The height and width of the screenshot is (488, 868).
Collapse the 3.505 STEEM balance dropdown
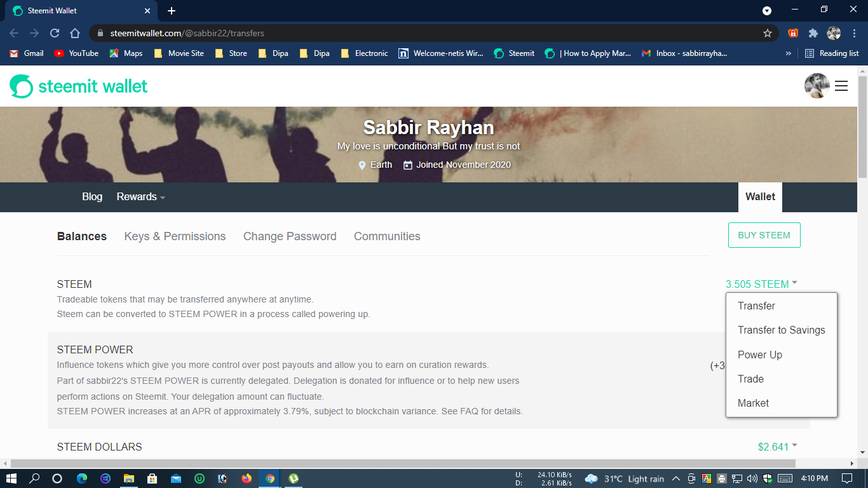tap(761, 284)
